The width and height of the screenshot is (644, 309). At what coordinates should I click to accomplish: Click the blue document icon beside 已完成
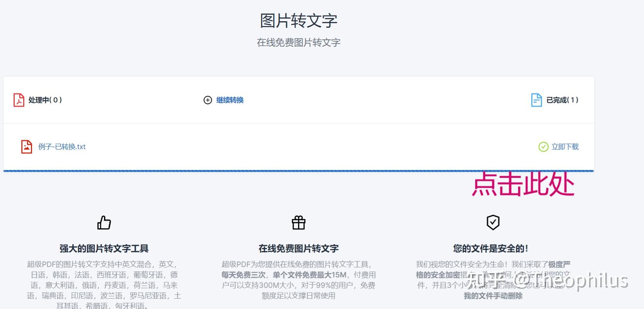[x=537, y=100]
